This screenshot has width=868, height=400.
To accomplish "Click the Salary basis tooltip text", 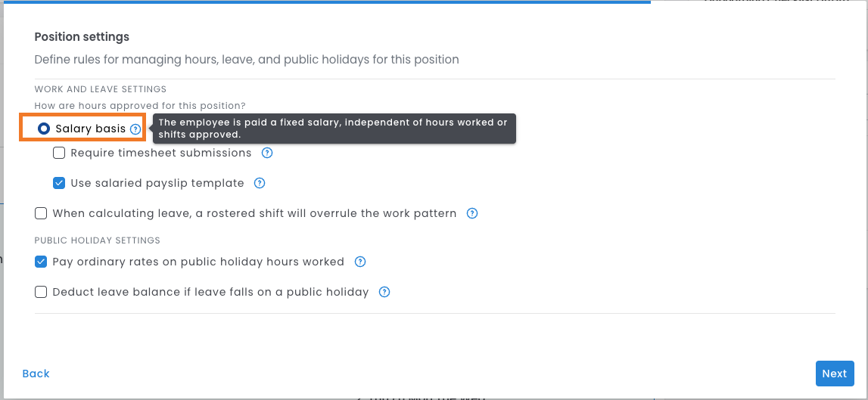I will tap(333, 129).
